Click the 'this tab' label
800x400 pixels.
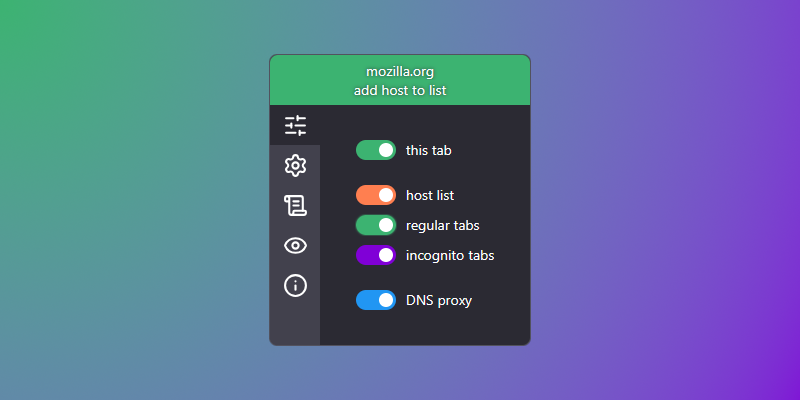click(429, 151)
